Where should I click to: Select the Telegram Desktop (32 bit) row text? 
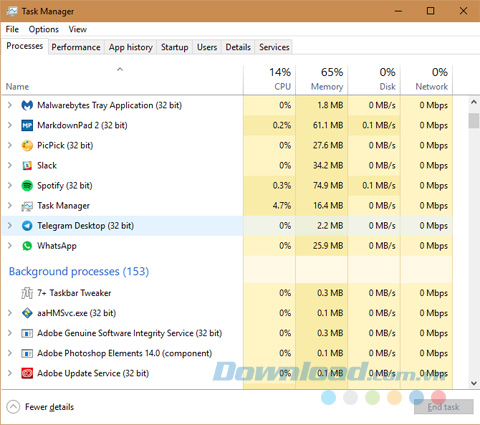coord(85,226)
